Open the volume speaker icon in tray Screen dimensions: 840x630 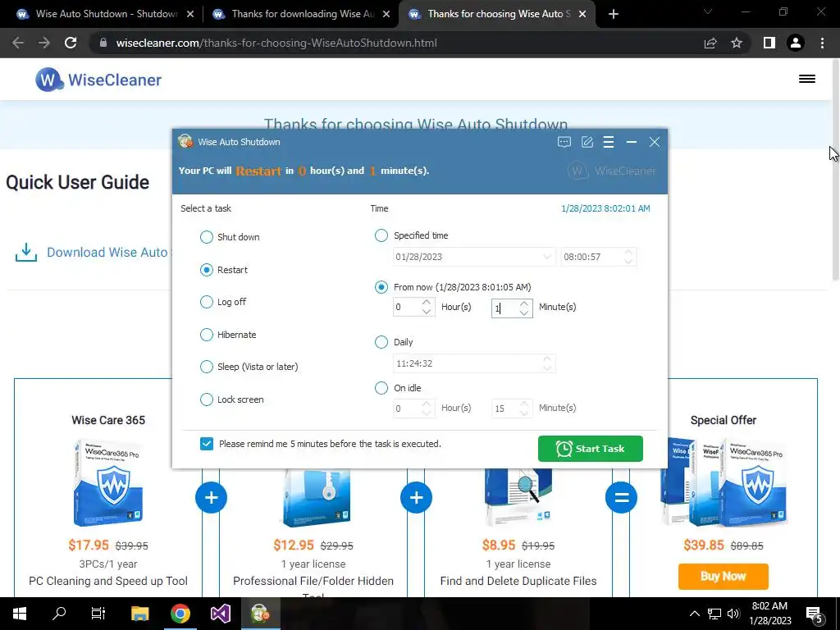[x=734, y=614]
